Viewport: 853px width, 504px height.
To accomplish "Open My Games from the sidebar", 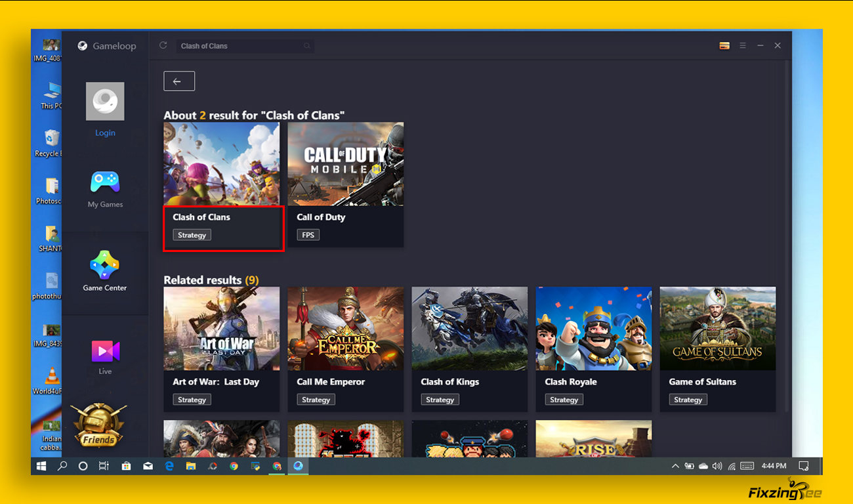I will (x=105, y=188).
